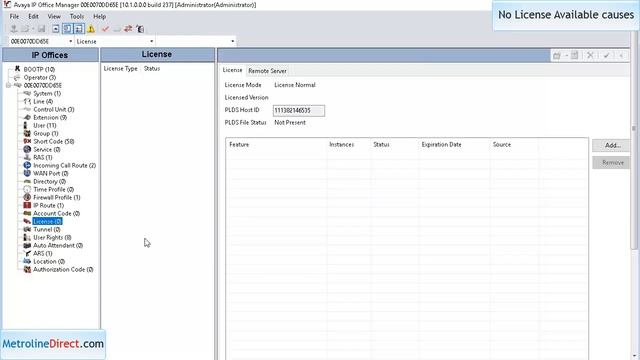Image resolution: width=640 pixels, height=360 pixels.
Task: Select BOOTP (10) in the tree
Action: point(39,69)
